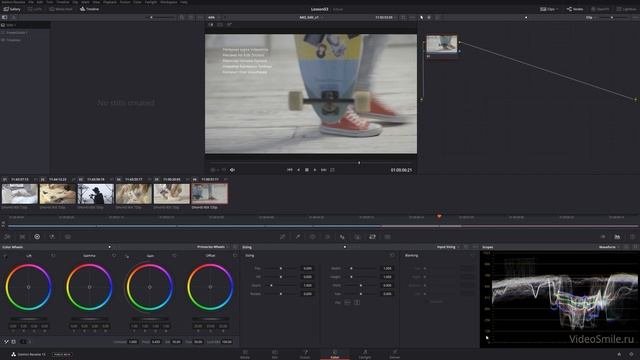Switch to the Fusion page
Image resolution: width=640 pixels, height=360 pixels.
(305, 354)
